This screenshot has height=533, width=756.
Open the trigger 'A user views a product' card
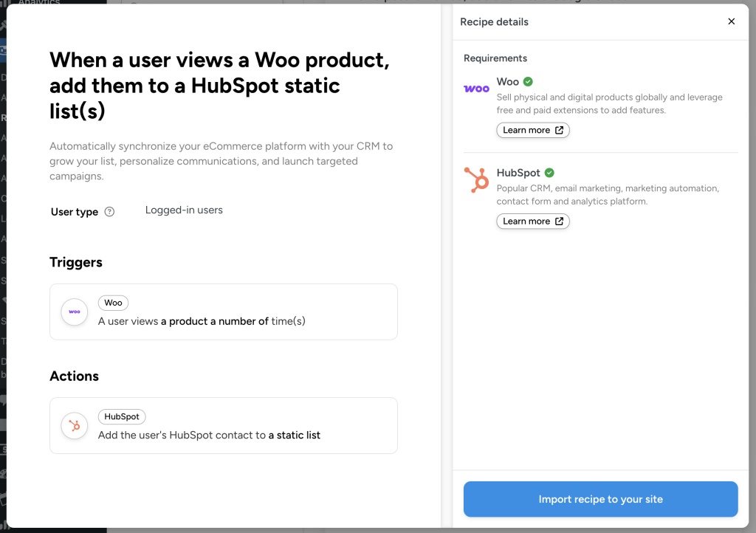pyautogui.click(x=224, y=312)
